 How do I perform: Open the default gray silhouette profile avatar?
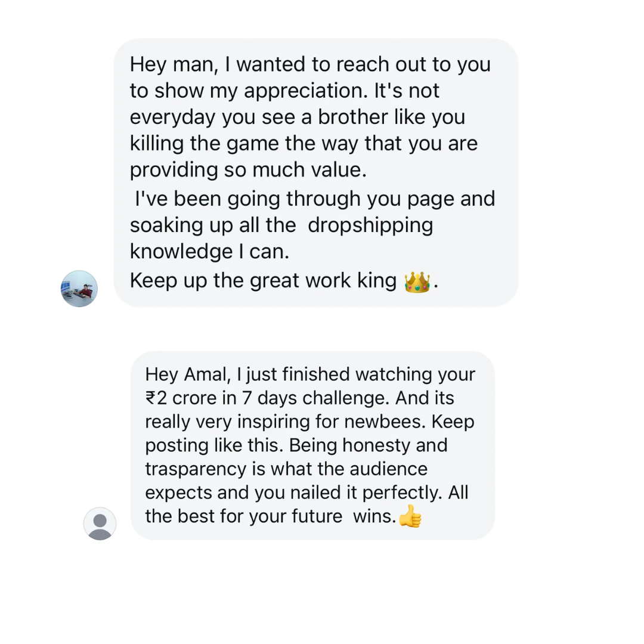[100, 524]
